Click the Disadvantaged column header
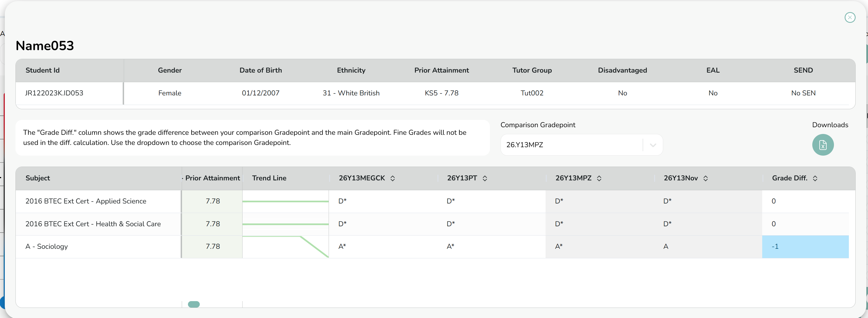Screen dimensions: 868x318 click(622, 70)
